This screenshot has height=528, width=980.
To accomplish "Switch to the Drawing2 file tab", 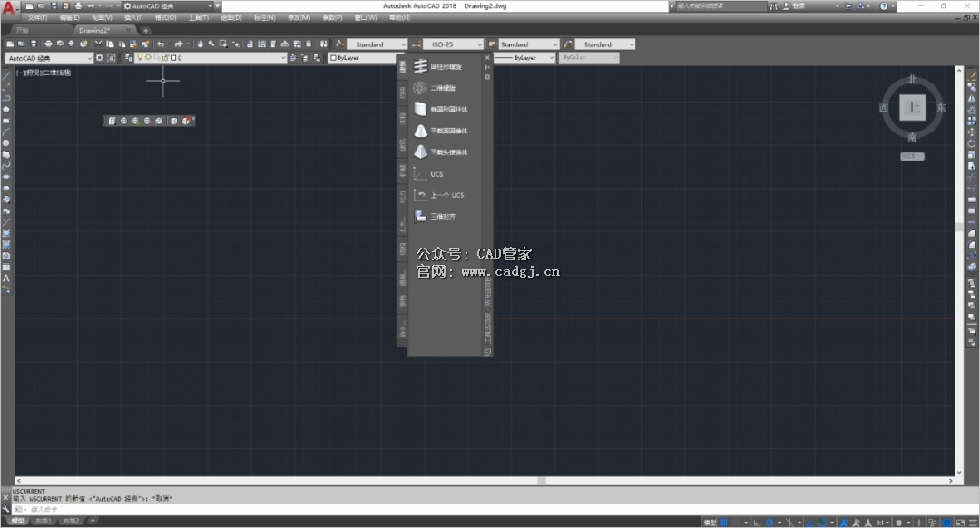I will pyautogui.click(x=93, y=31).
